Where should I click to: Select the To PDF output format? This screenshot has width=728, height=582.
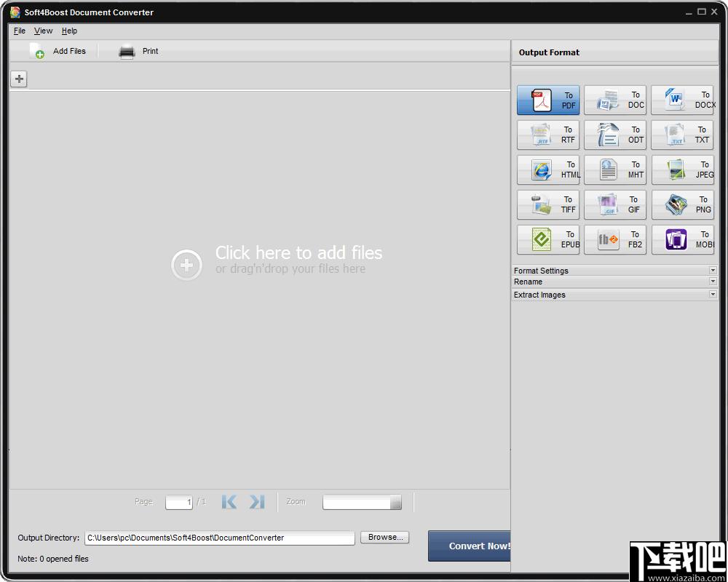click(548, 100)
